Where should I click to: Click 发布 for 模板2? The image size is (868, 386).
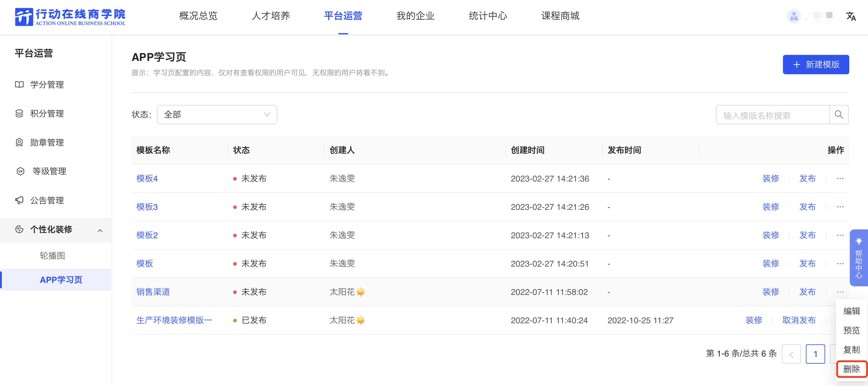pos(808,235)
